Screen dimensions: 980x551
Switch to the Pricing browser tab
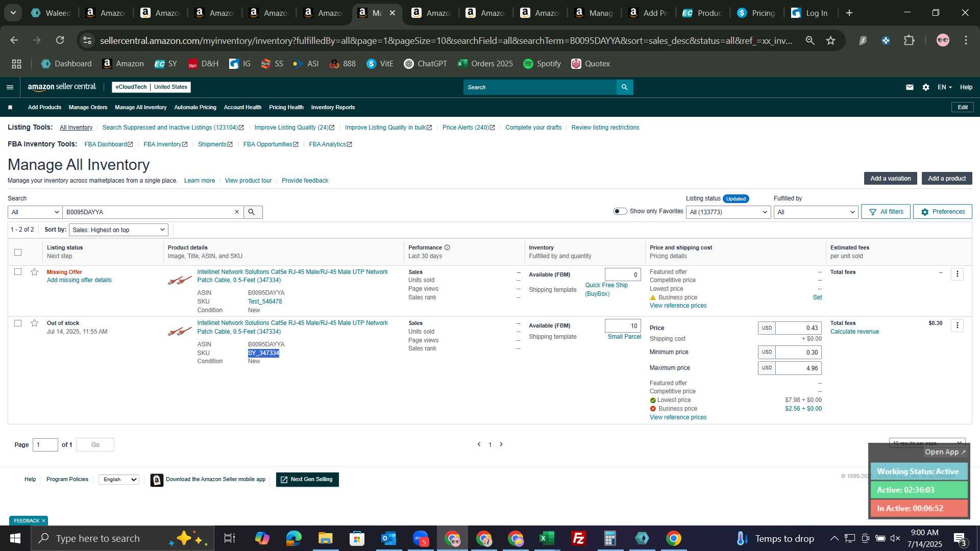coord(756,13)
